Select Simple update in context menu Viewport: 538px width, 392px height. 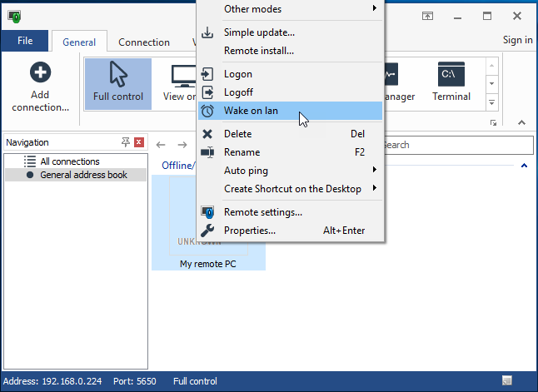(259, 32)
